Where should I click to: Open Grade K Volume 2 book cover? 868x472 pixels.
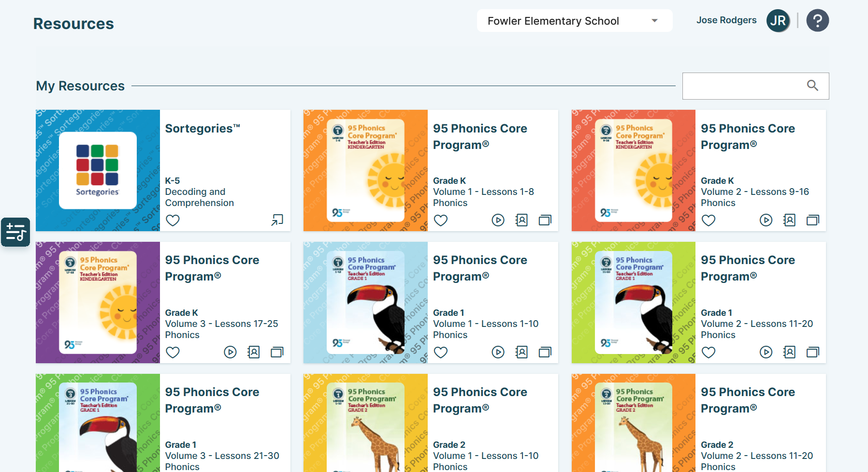click(x=634, y=170)
